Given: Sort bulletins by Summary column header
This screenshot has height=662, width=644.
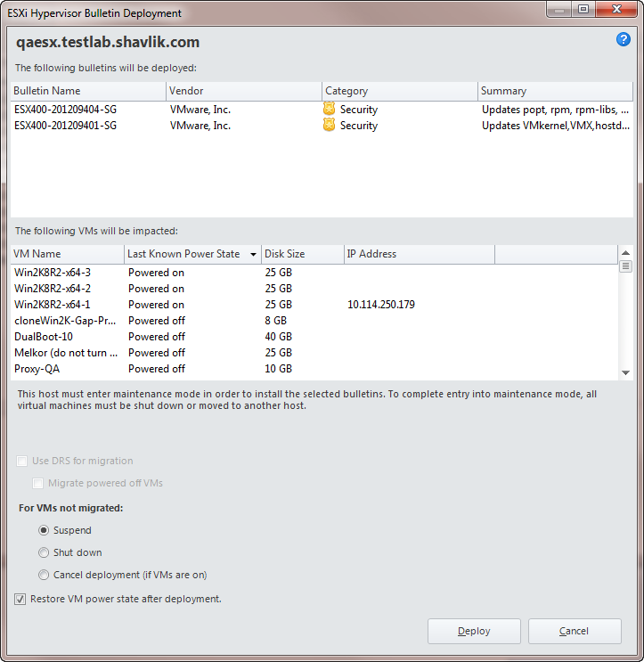Looking at the screenshot, I should [556, 91].
